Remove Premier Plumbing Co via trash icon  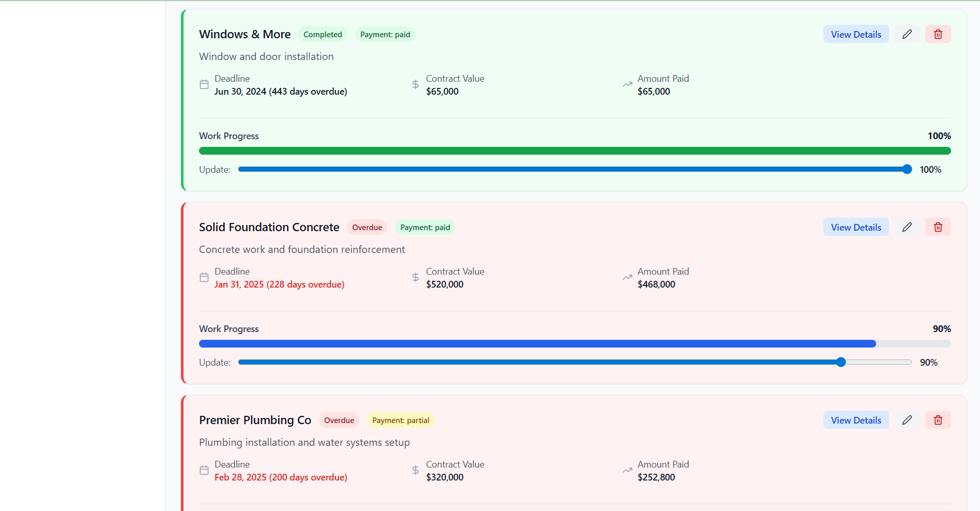click(938, 420)
